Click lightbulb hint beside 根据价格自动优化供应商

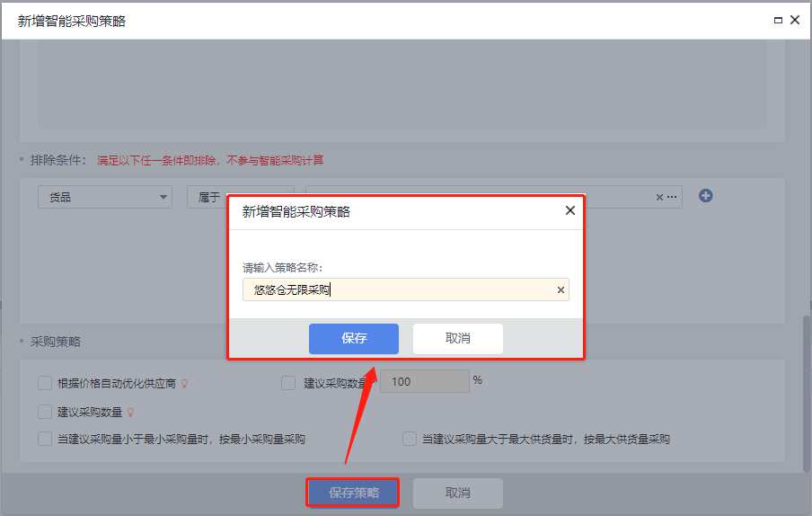pyautogui.click(x=184, y=384)
